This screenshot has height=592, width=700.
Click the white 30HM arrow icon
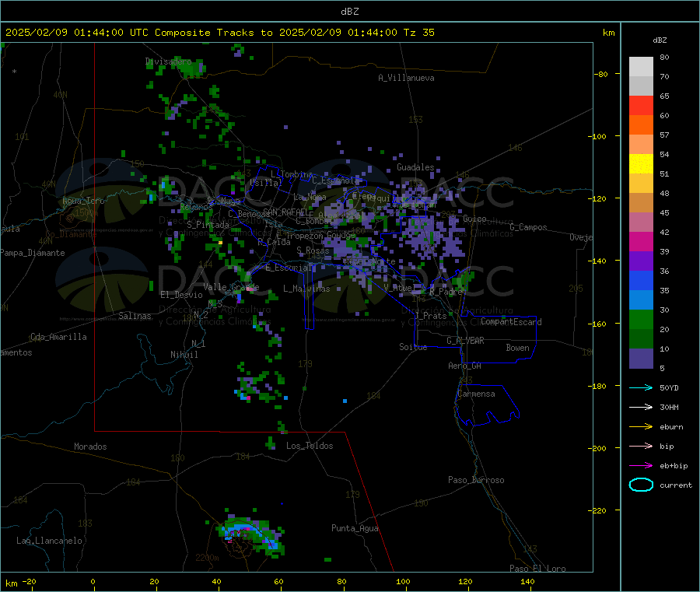[x=641, y=407]
